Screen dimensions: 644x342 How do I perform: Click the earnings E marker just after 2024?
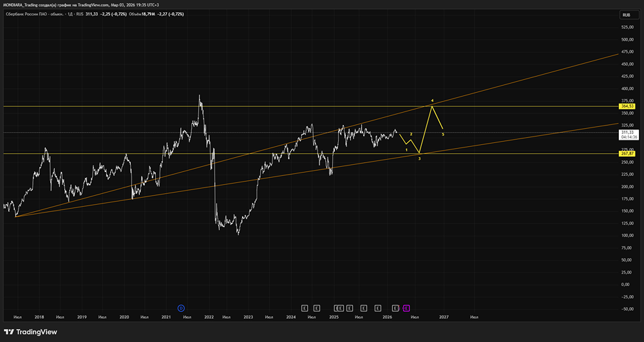305,308
